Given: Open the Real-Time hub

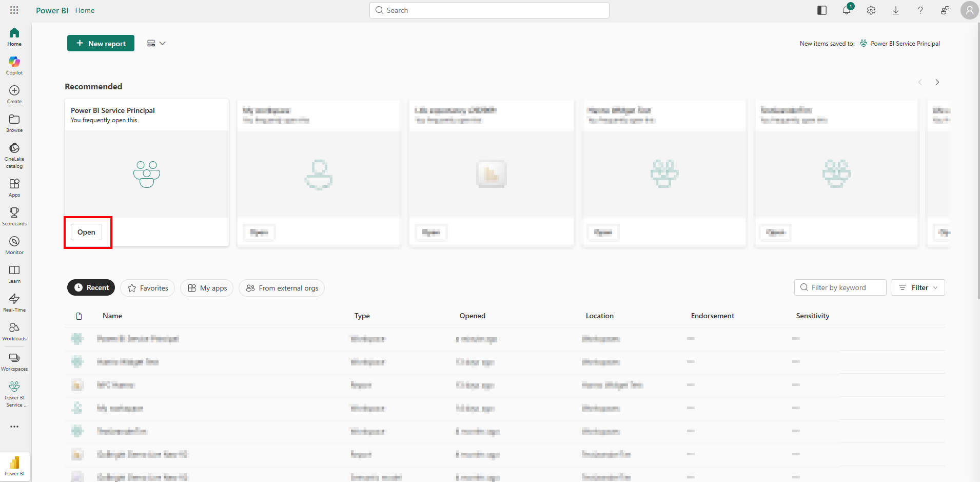Looking at the screenshot, I should tap(14, 302).
